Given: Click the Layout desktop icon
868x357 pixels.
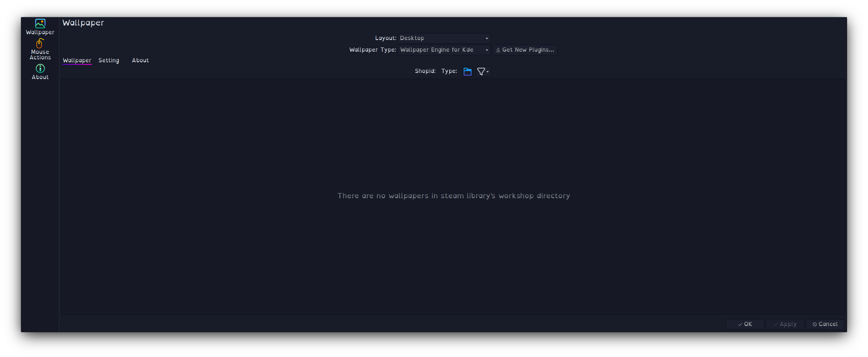Looking at the screenshot, I should pyautogui.click(x=443, y=38).
